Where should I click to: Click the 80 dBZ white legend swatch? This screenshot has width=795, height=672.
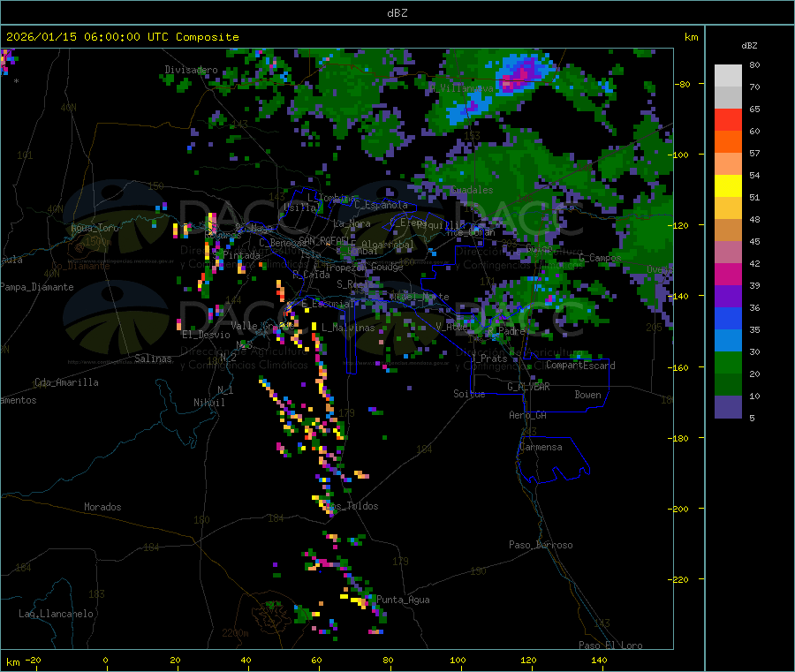728,76
